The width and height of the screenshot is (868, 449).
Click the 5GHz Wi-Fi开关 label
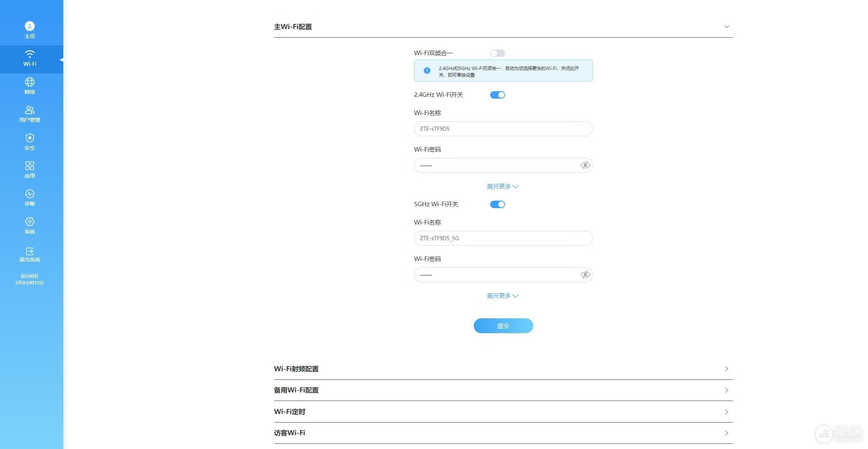click(x=436, y=204)
